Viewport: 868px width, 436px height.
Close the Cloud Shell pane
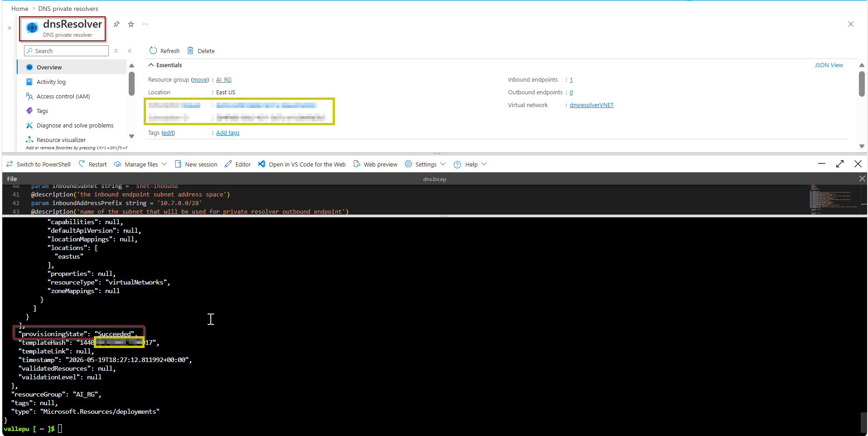858,164
